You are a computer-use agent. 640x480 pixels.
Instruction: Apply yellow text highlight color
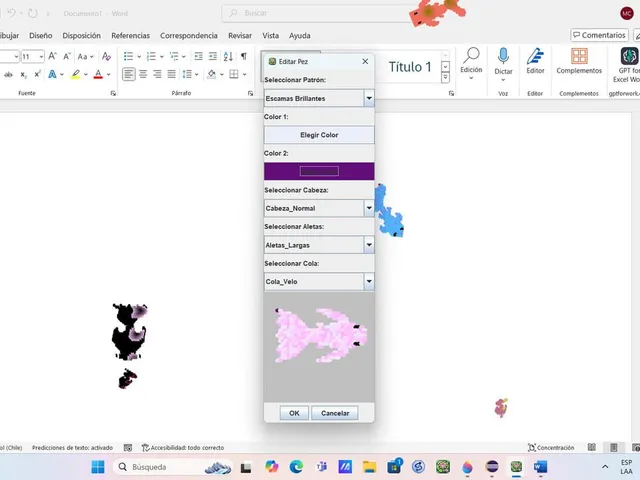pyautogui.click(x=76, y=74)
